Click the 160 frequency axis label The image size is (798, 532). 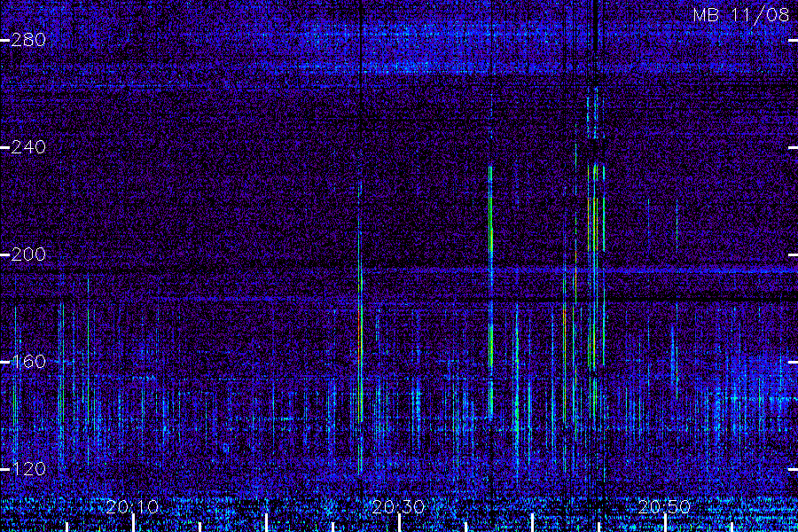point(28,362)
